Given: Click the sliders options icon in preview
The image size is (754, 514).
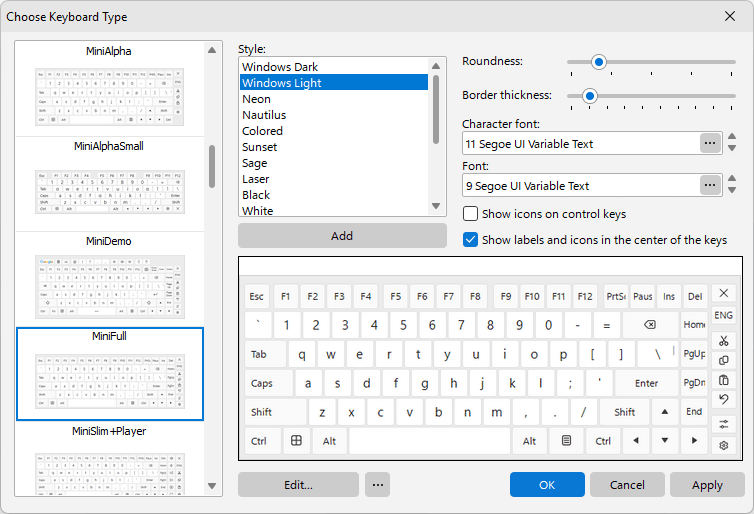Looking at the screenshot, I should 724,424.
